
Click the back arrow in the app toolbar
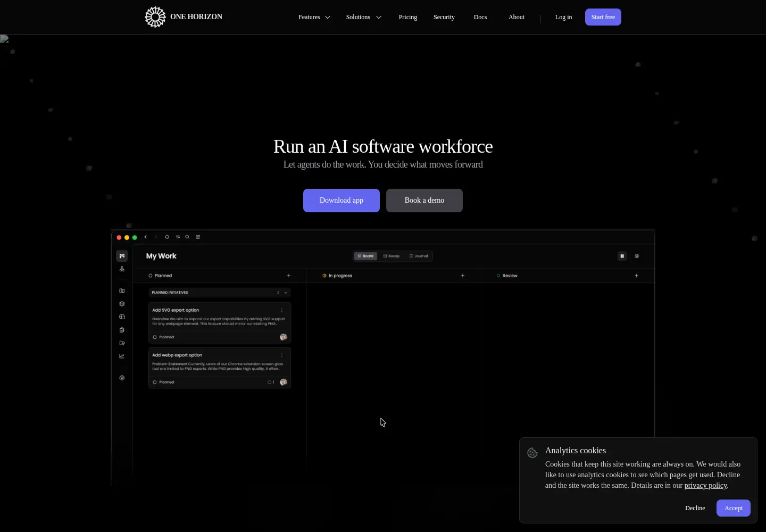pyautogui.click(x=146, y=237)
